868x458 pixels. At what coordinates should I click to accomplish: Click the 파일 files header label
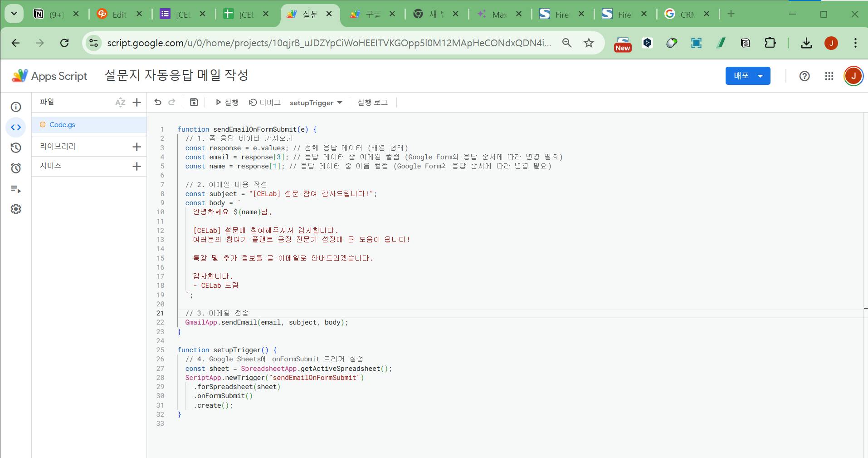tap(47, 102)
